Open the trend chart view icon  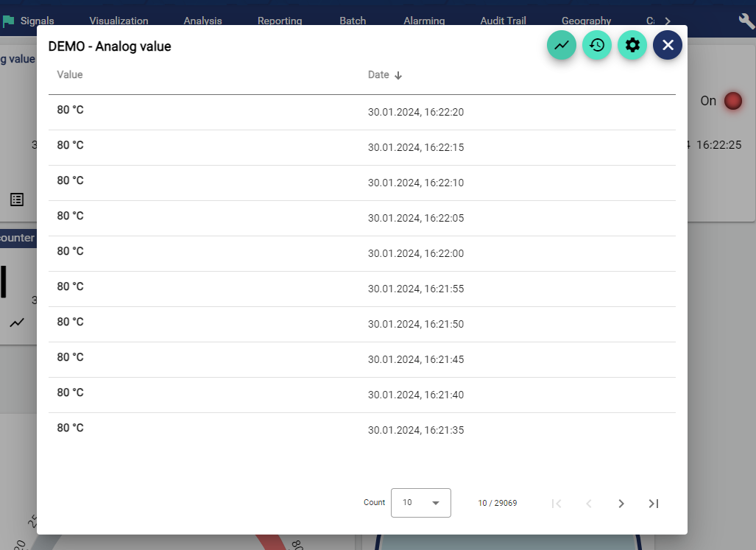click(x=562, y=45)
